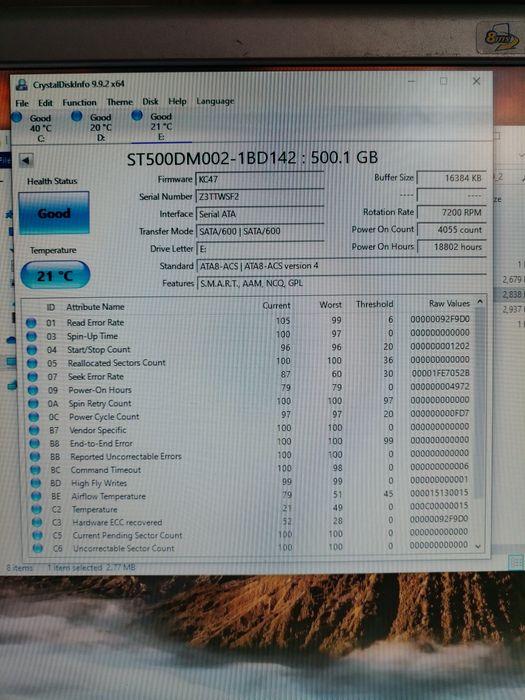Viewport: 525px width, 700px height.
Task: Click the CrystalDiskInfo title bar icon
Action: click(x=21, y=84)
